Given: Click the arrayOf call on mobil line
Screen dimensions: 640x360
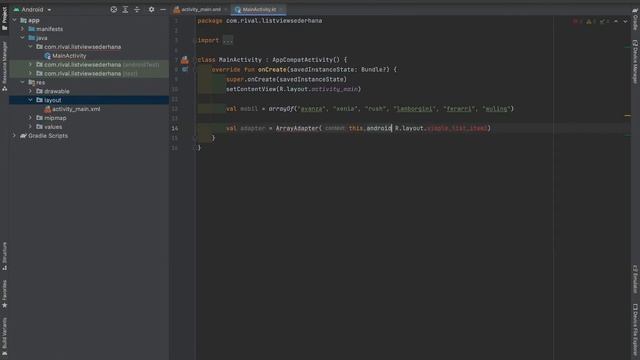Looking at the screenshot, I should (x=281, y=109).
